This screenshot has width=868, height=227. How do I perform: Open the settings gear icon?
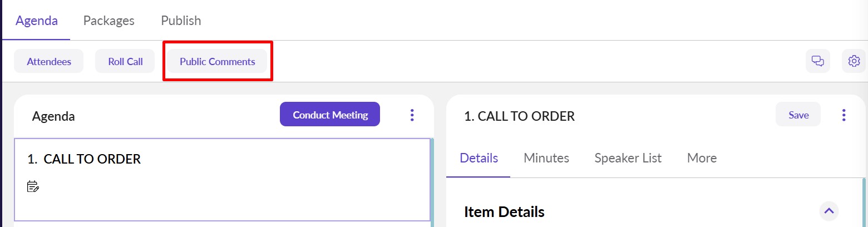point(854,61)
